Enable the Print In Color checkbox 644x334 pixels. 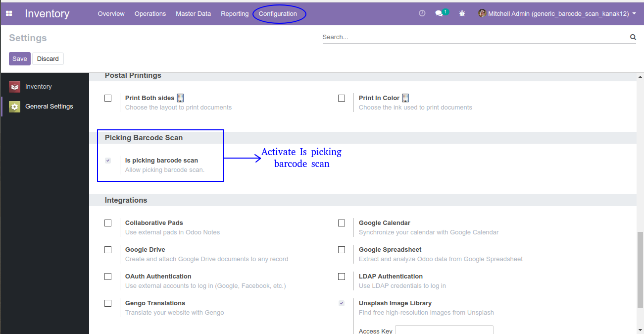(x=342, y=98)
